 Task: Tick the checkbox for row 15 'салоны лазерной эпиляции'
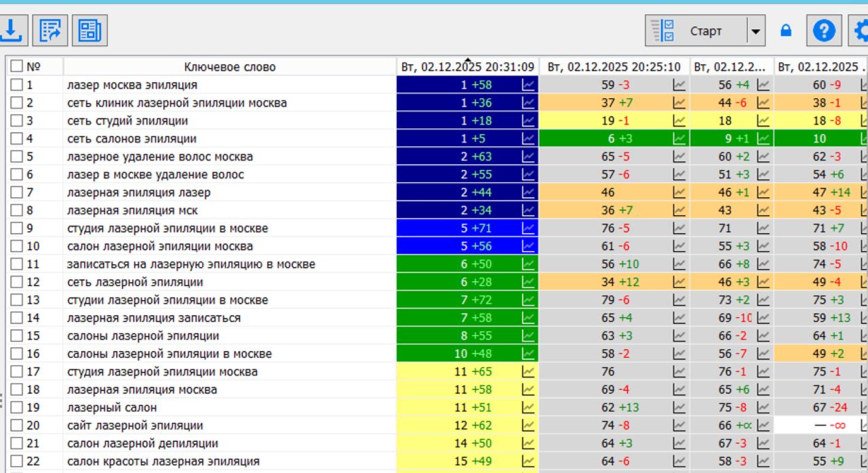tap(17, 336)
